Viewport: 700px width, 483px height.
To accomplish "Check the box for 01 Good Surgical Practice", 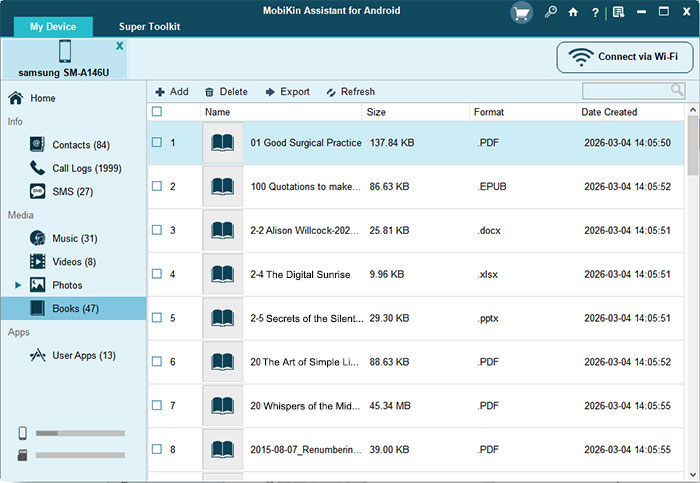I will point(157,143).
